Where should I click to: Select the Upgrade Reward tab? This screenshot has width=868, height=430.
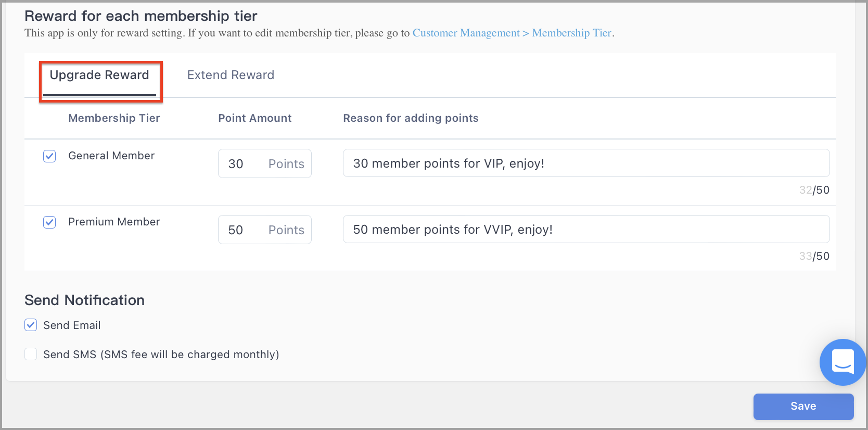(98, 75)
